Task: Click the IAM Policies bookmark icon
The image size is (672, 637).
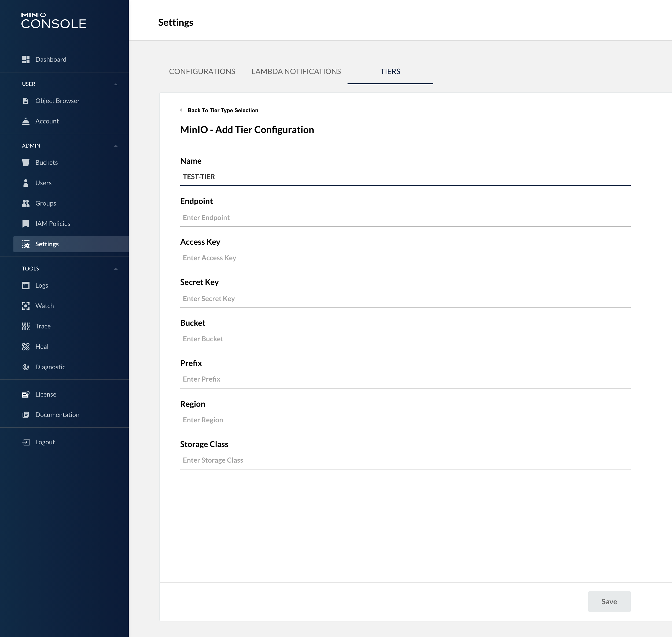Action: coord(26,224)
